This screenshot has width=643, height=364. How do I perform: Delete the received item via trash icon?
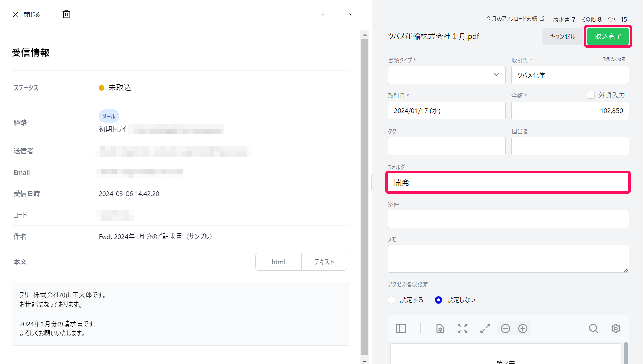coord(66,14)
